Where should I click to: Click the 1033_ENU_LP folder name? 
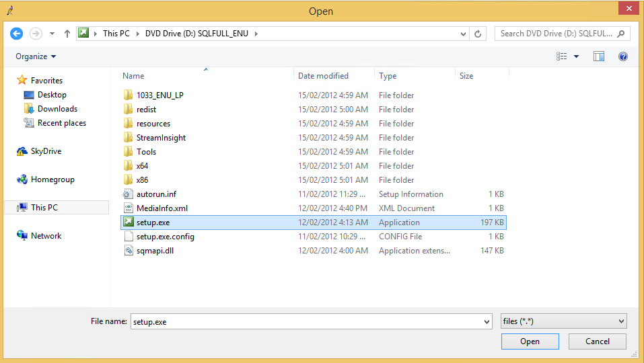pyautogui.click(x=159, y=95)
